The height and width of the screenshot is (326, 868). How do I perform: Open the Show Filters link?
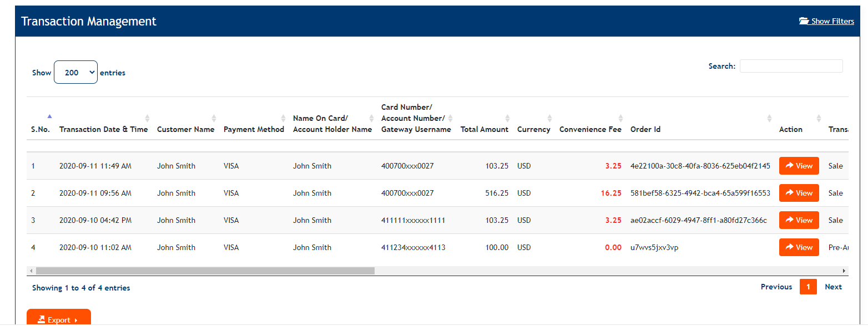831,21
